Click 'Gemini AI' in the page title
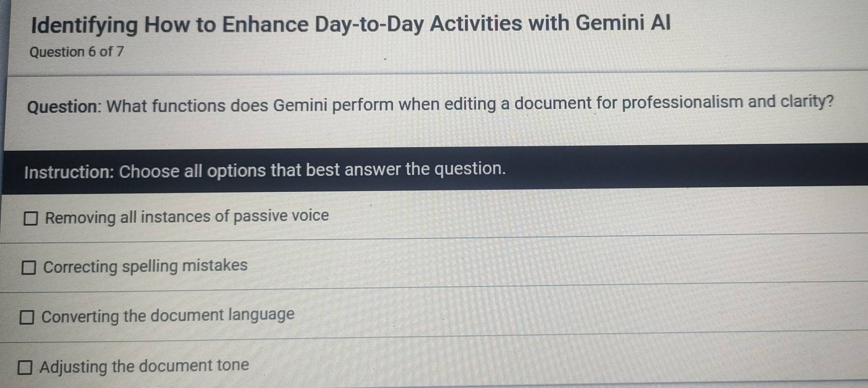Viewport: 868px width, 388px height. tap(622, 23)
